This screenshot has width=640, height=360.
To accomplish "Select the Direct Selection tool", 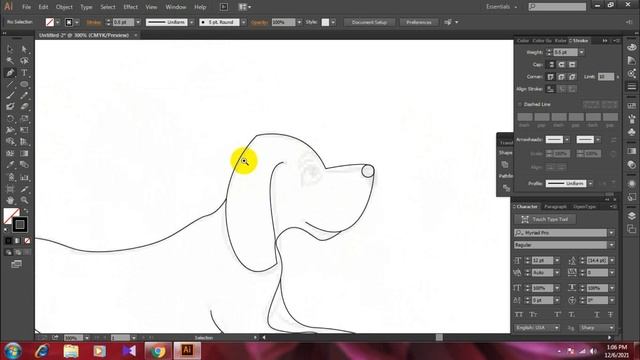I will pos(24,49).
